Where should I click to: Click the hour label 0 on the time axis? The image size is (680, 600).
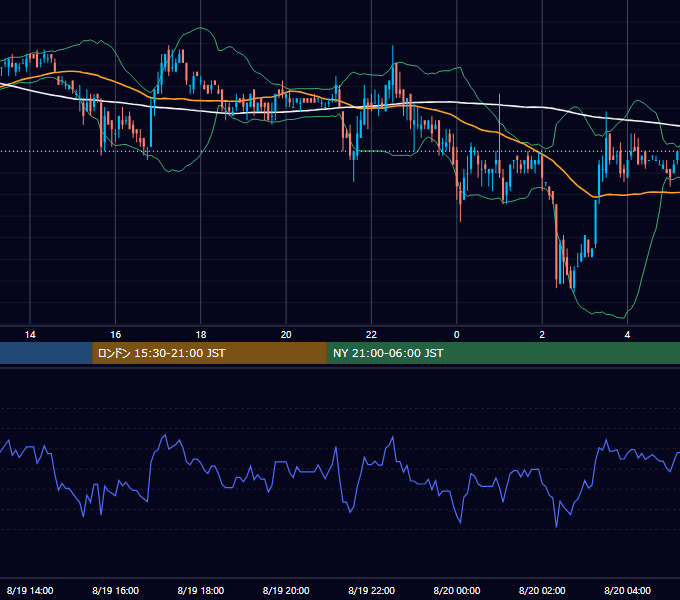click(x=456, y=335)
